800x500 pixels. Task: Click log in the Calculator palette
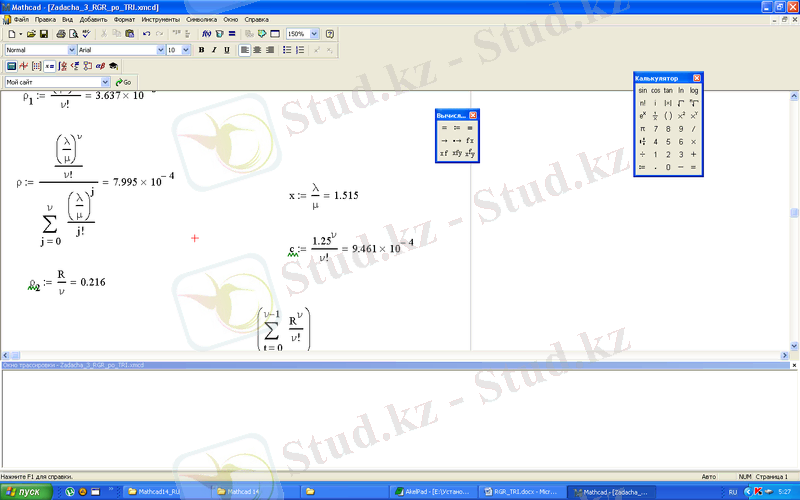[x=694, y=90]
